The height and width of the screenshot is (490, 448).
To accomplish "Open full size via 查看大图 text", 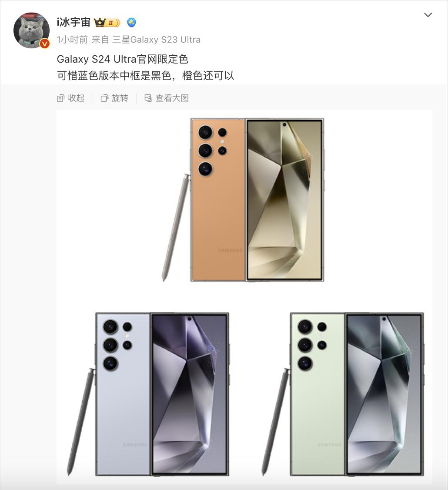I will (x=172, y=98).
